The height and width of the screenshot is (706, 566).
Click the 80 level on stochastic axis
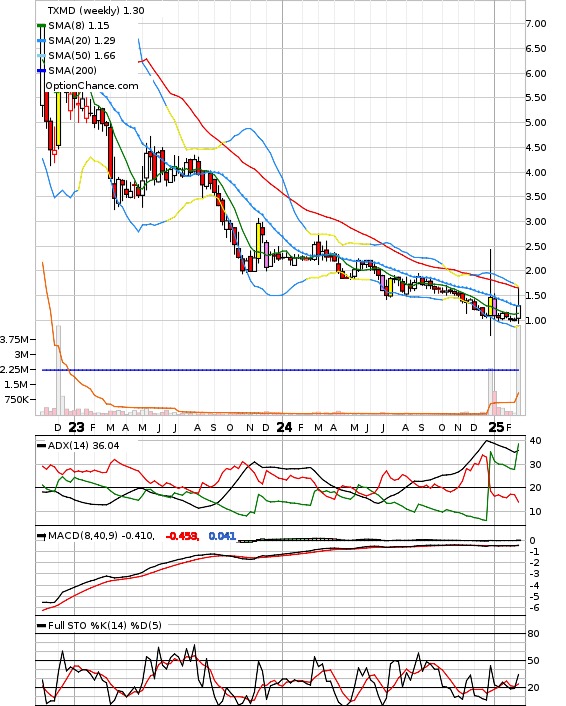533,634
